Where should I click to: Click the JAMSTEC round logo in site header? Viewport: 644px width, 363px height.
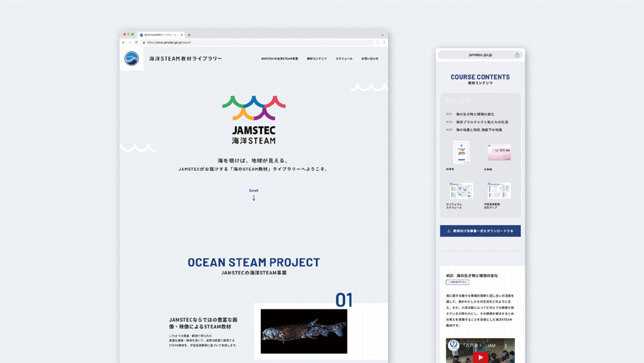[x=132, y=58]
